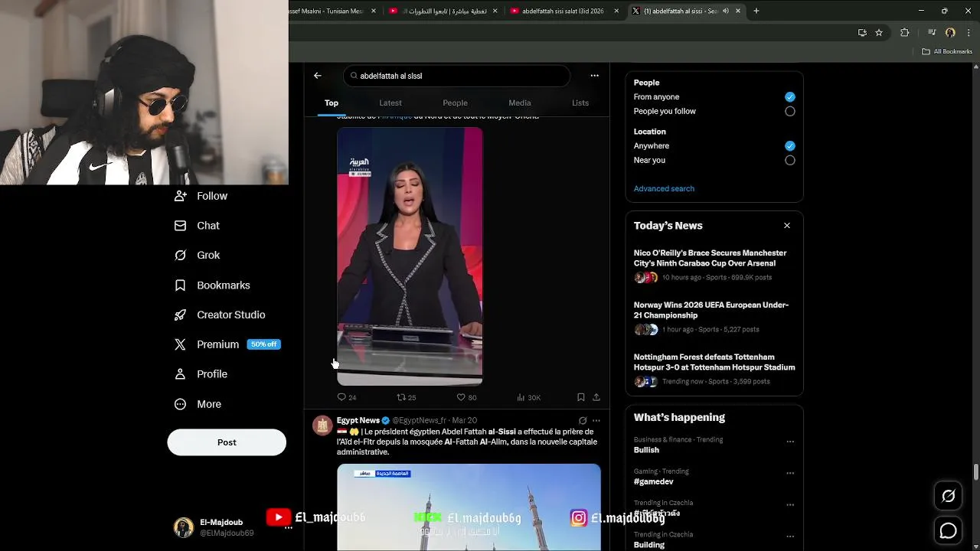View analytics showing 30K views
Screen dimensions: 980x551
[528, 397]
